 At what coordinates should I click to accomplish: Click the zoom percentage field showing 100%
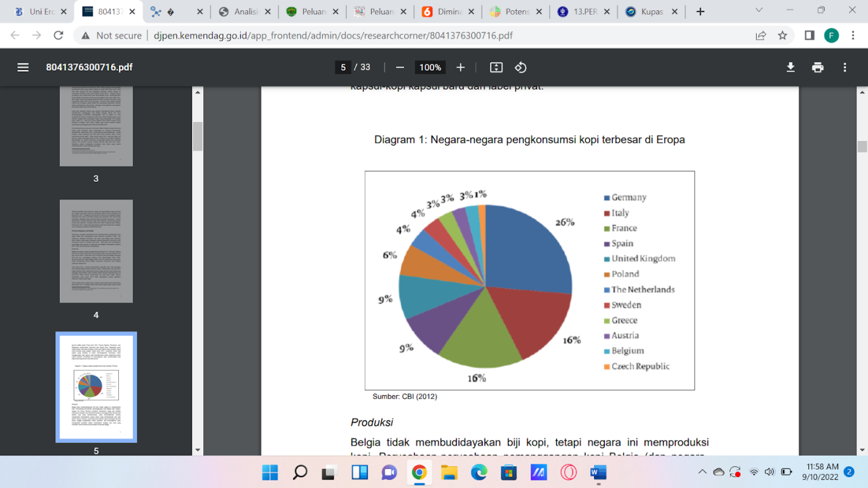coord(430,67)
